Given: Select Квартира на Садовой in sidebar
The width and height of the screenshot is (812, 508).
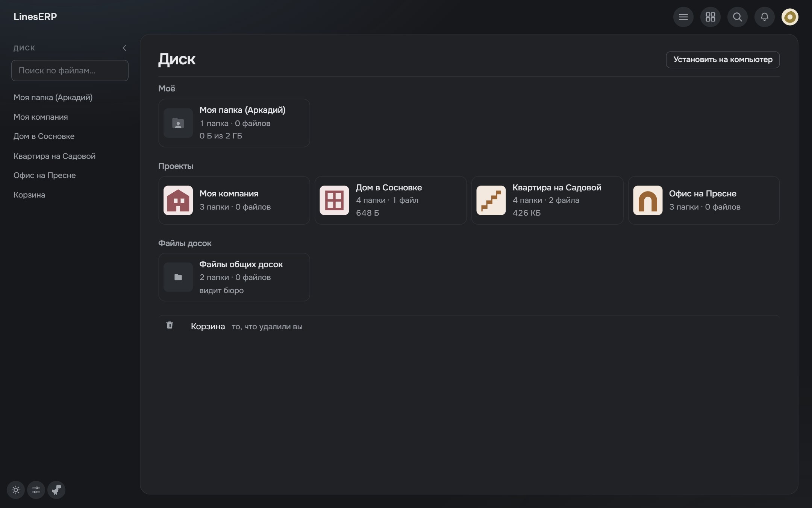Looking at the screenshot, I should [x=55, y=156].
